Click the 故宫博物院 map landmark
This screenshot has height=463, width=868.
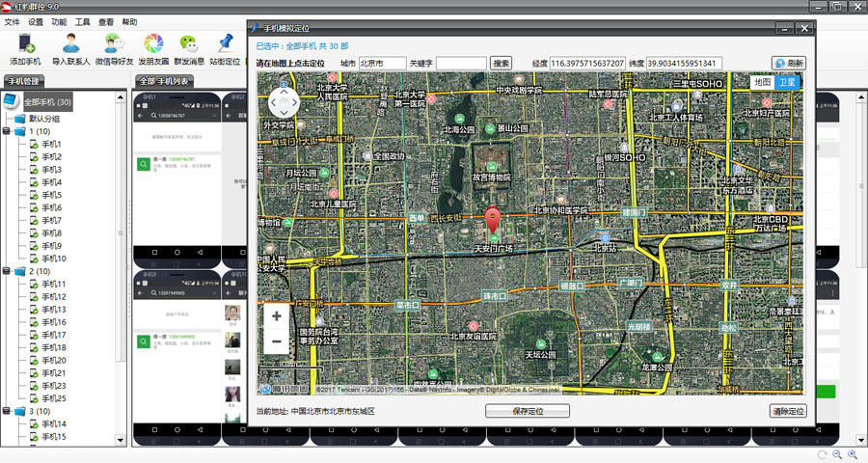[491, 173]
